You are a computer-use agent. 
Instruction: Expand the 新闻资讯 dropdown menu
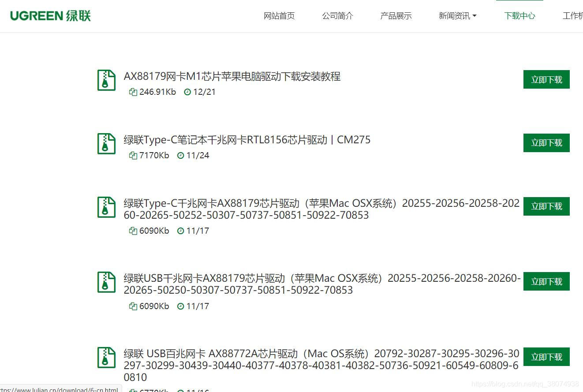(457, 16)
